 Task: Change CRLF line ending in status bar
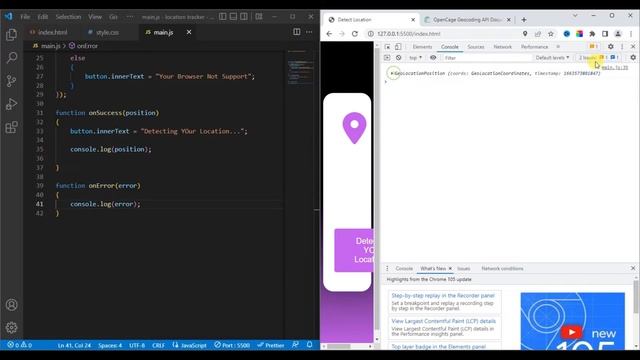pos(158,345)
